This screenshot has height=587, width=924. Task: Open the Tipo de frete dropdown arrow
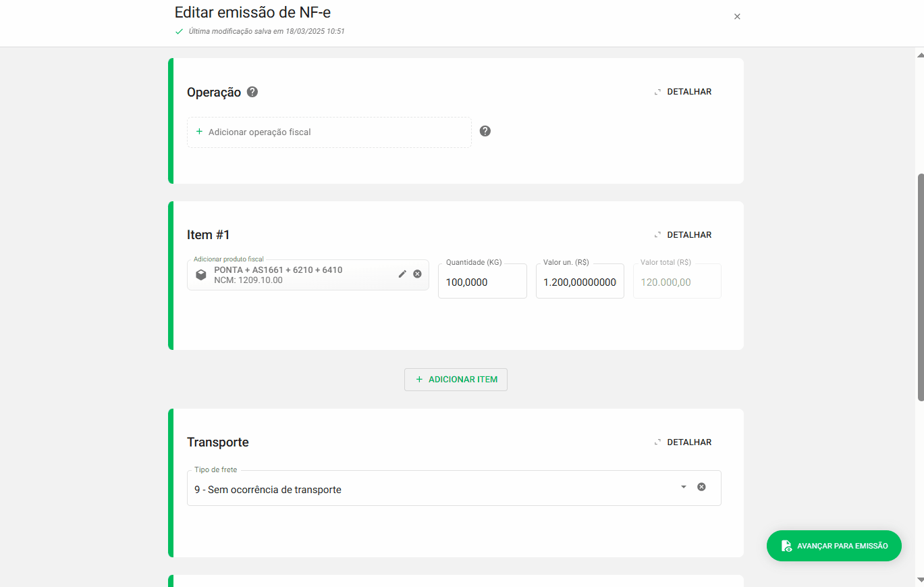(x=683, y=487)
